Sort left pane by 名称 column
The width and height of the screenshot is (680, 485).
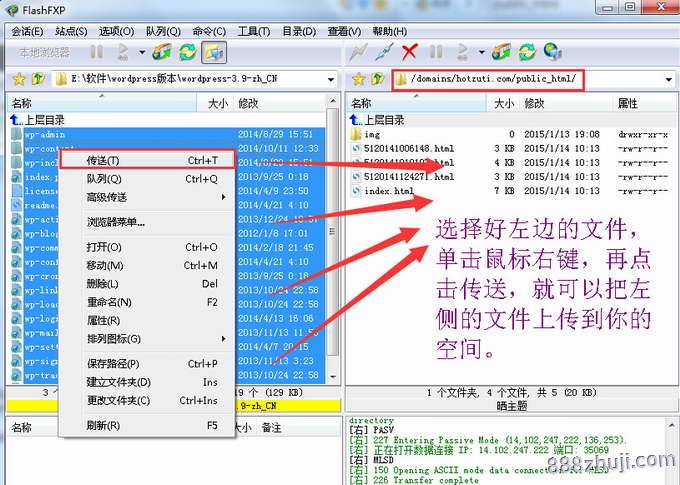click(x=102, y=103)
